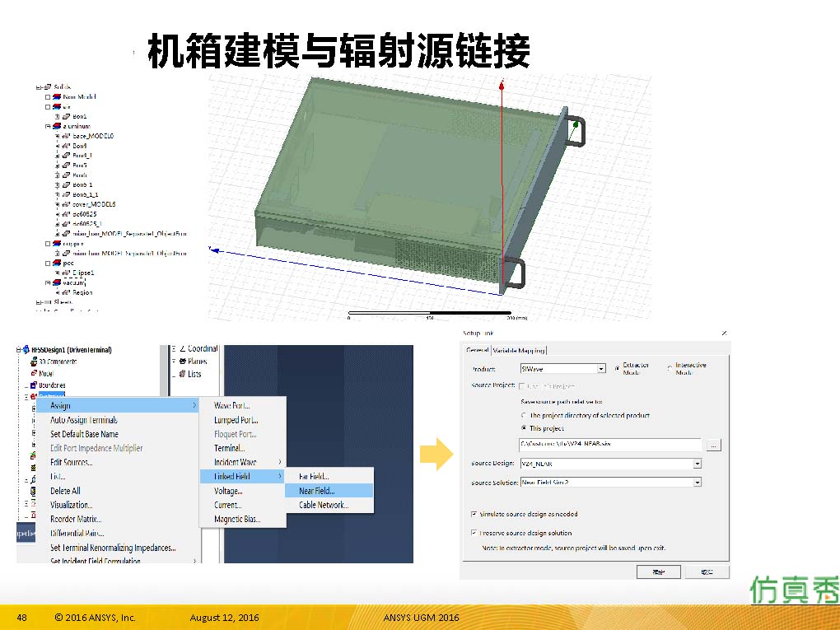Open the Incident Wave submenu
Image resolution: width=840 pixels, height=630 pixels.
(x=242, y=462)
